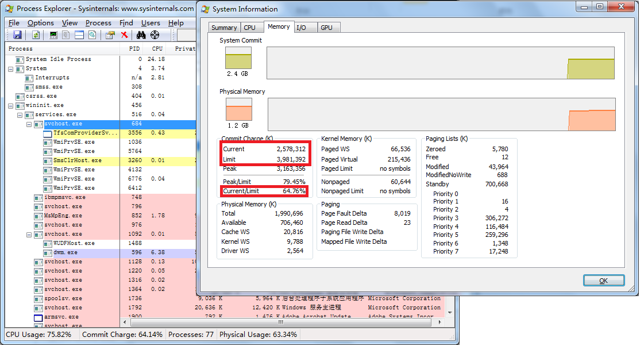The image size is (644, 345).
Task: Collapse the svchost.exe 1092 tree node
Action: (x=29, y=235)
